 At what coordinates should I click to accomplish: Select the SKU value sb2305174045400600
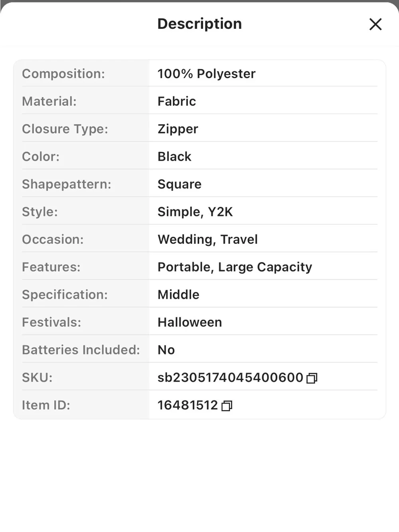(x=230, y=378)
